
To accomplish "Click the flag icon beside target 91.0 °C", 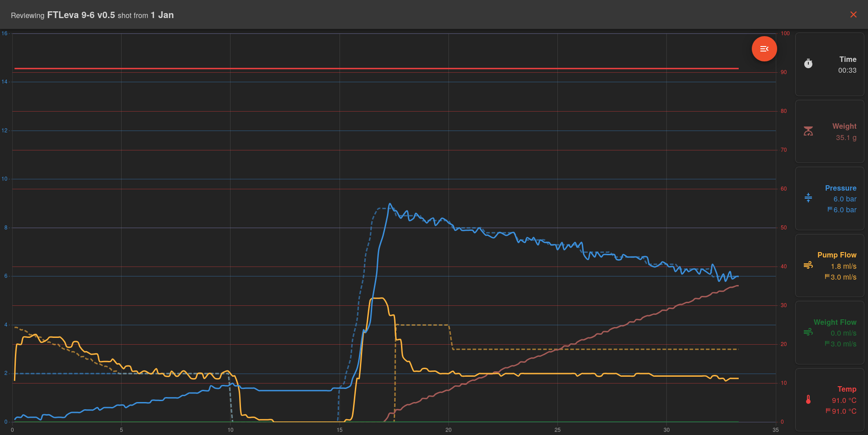I will [828, 411].
